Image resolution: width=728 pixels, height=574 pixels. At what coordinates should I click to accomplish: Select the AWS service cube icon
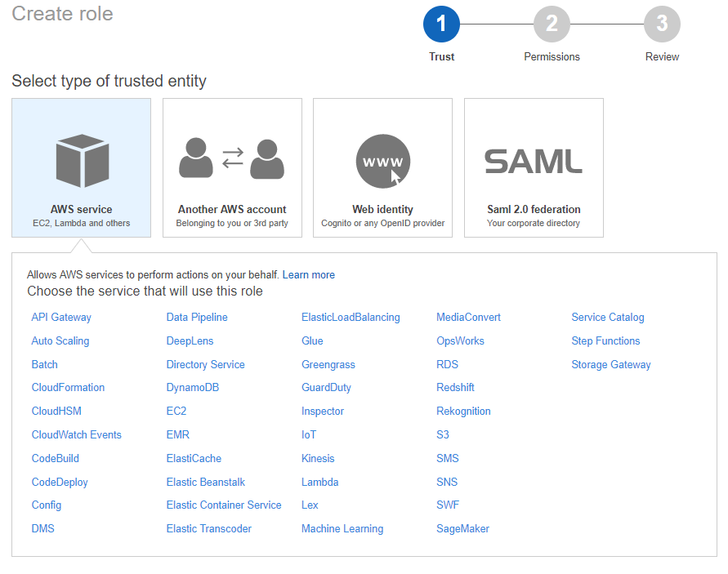(82, 161)
